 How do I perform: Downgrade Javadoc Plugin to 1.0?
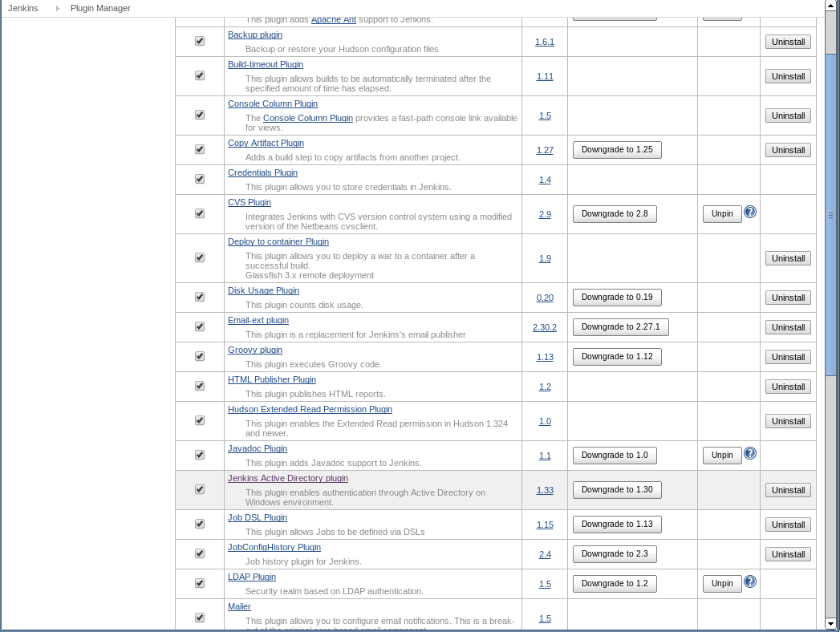[615, 456]
